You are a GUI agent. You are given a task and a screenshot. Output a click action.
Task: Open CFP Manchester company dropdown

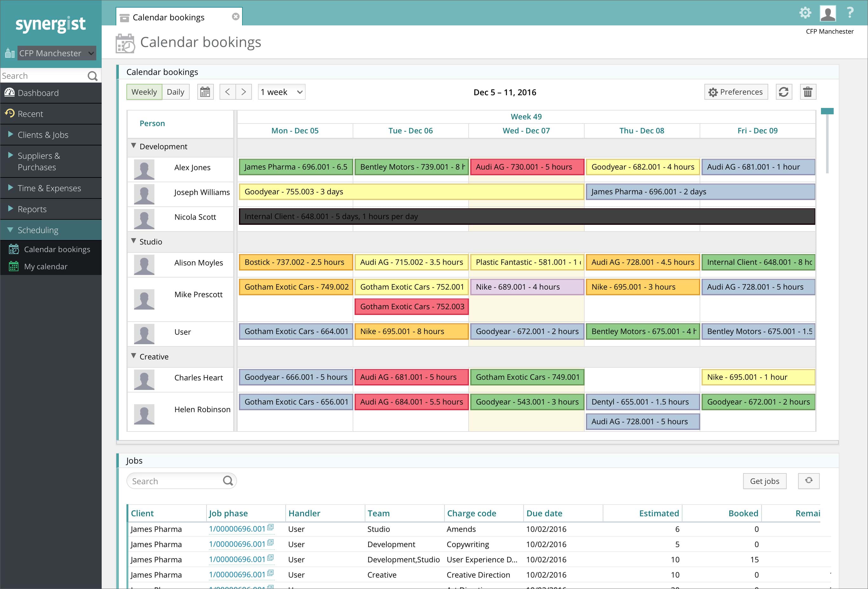[57, 53]
